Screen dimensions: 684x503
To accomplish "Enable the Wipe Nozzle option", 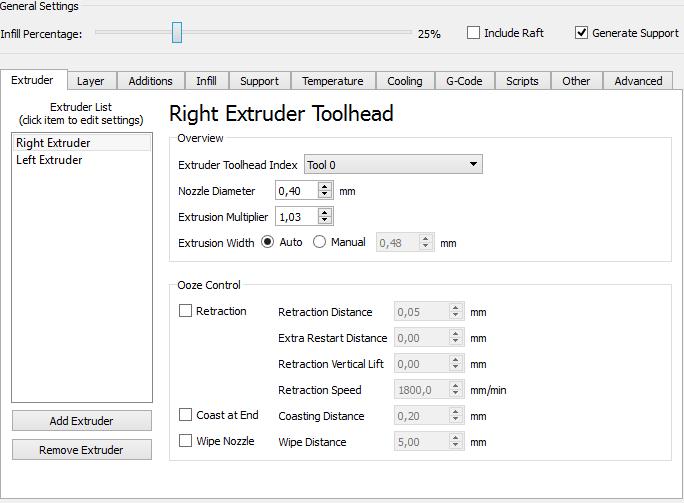I will [x=186, y=441].
